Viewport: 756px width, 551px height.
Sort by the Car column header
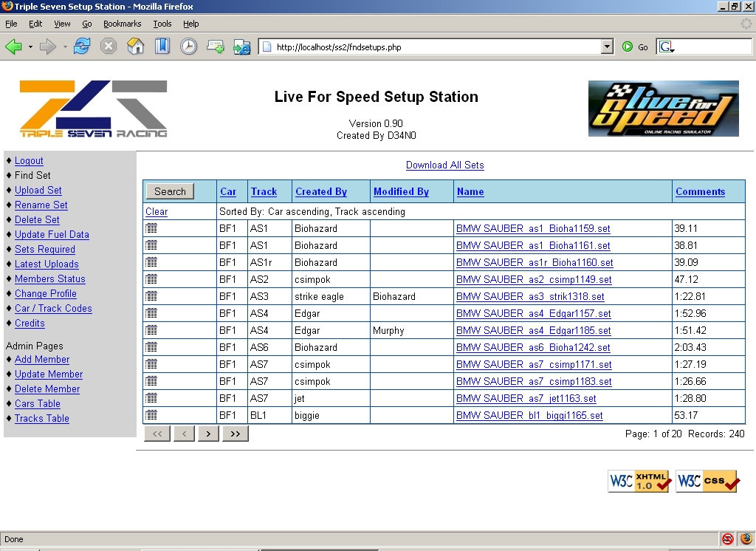click(228, 191)
